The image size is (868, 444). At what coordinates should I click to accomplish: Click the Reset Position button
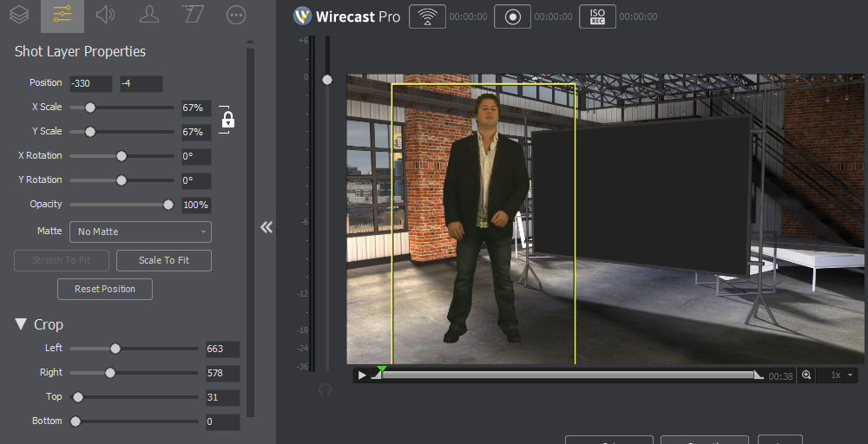pos(105,289)
